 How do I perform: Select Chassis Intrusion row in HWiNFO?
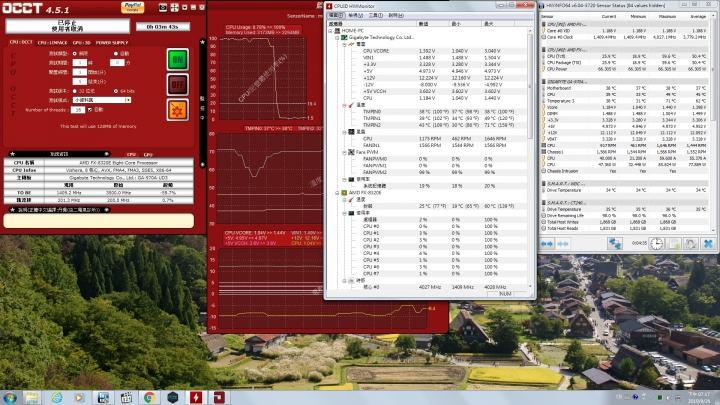(x=625, y=171)
